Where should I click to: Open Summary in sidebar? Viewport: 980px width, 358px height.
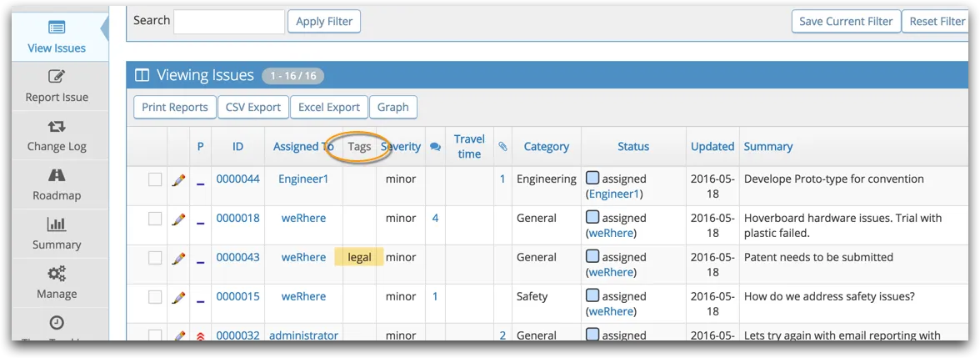coord(57,234)
